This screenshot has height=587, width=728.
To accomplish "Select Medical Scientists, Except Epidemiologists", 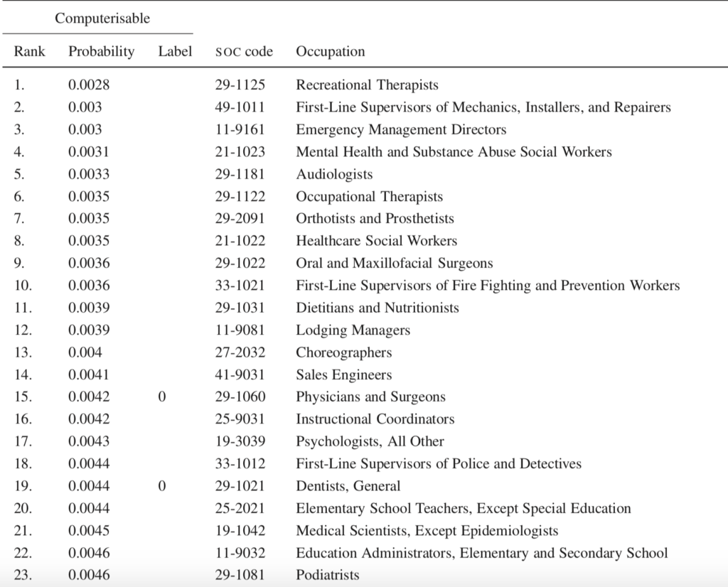I will click(427, 531).
